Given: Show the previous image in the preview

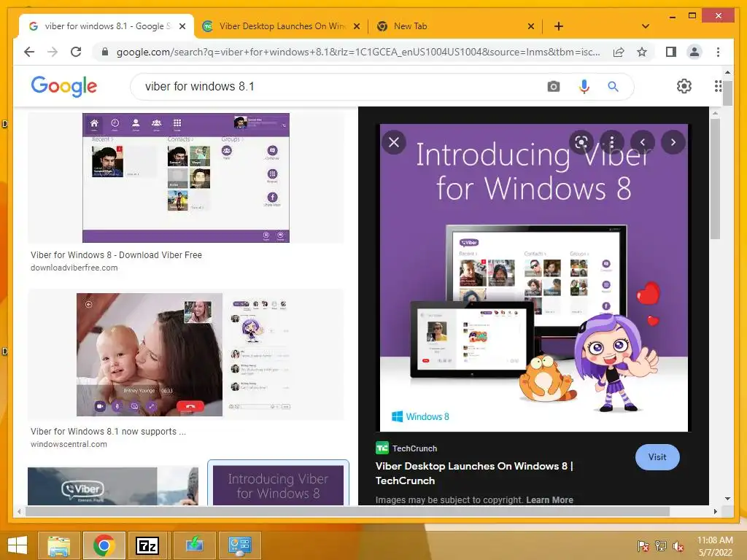Looking at the screenshot, I should tap(642, 142).
